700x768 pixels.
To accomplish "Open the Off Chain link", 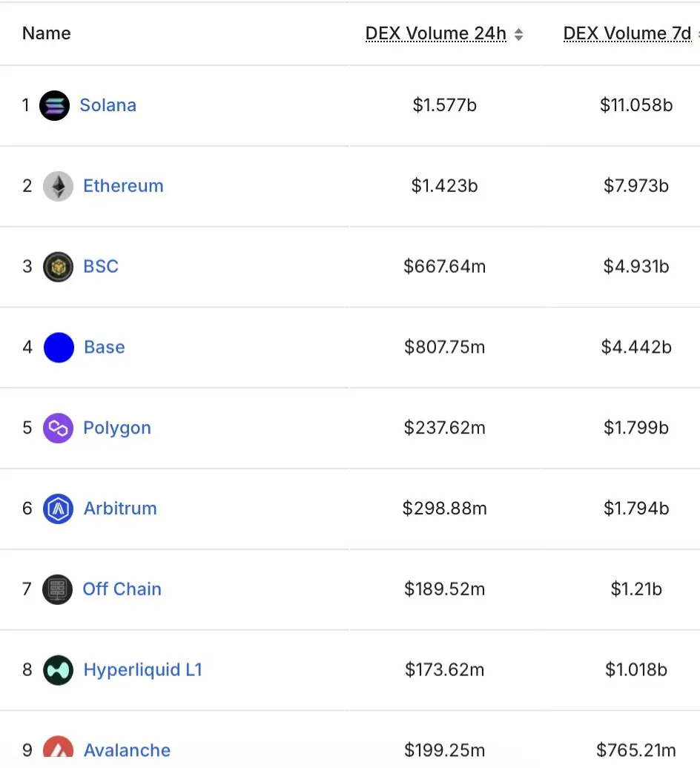I will pyautogui.click(x=122, y=589).
